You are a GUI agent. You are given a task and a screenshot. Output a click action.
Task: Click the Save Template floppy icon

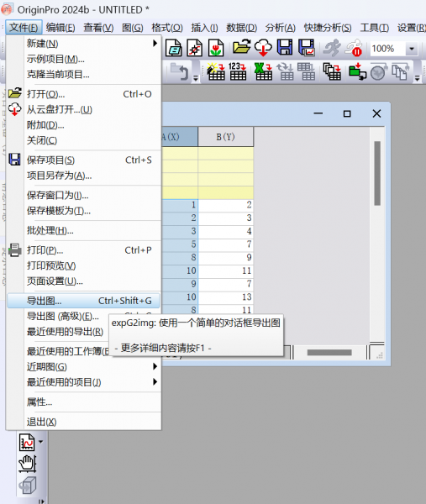click(307, 48)
